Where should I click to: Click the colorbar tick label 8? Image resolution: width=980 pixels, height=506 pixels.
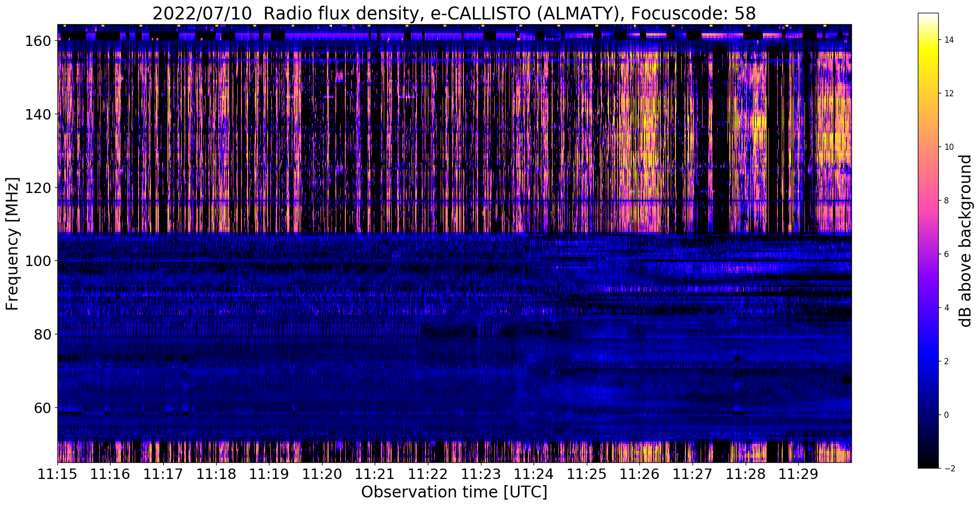click(946, 201)
